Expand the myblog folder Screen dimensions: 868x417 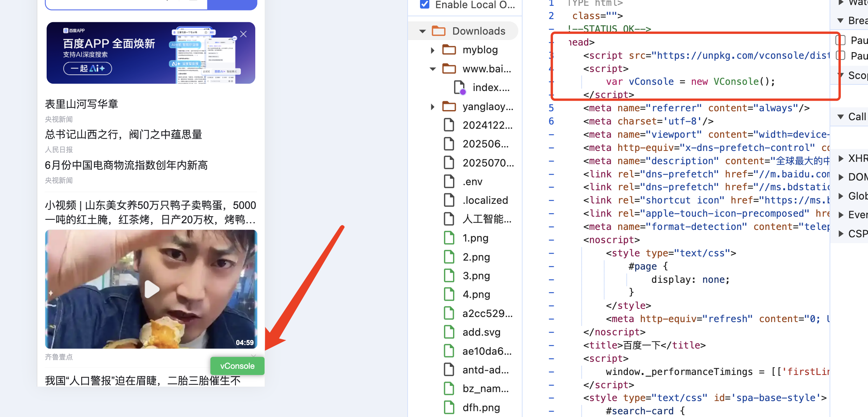point(432,50)
